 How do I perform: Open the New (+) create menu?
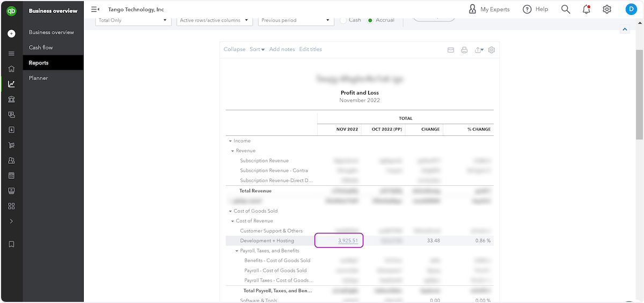(x=11, y=33)
